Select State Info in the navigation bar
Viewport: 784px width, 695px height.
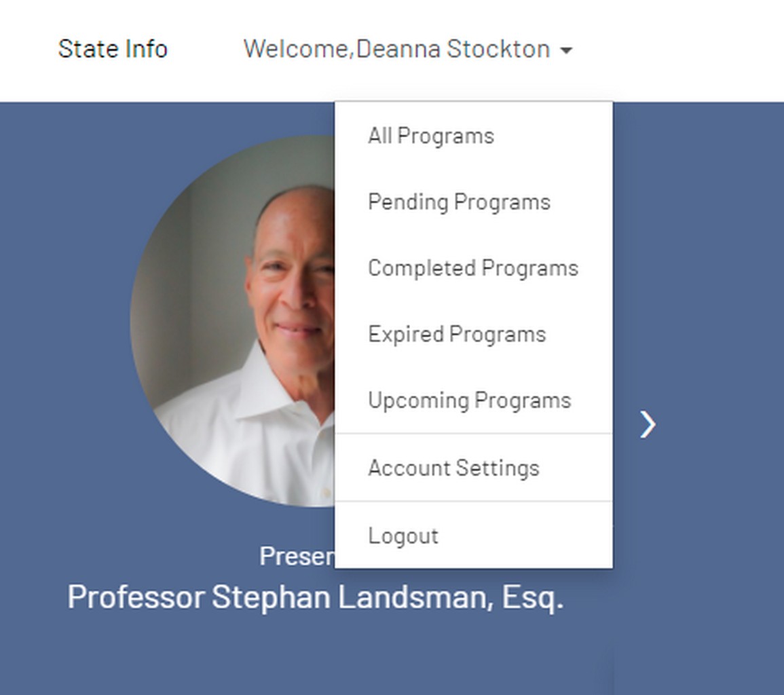click(x=113, y=48)
